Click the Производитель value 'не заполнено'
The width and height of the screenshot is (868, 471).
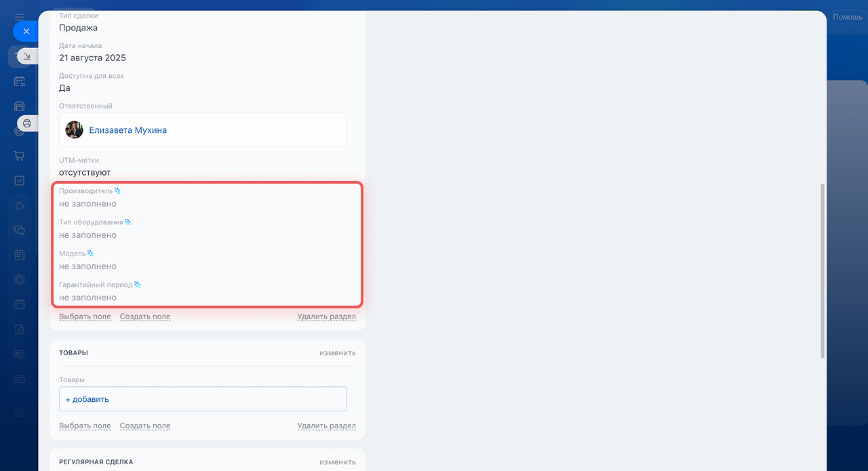pyautogui.click(x=87, y=204)
